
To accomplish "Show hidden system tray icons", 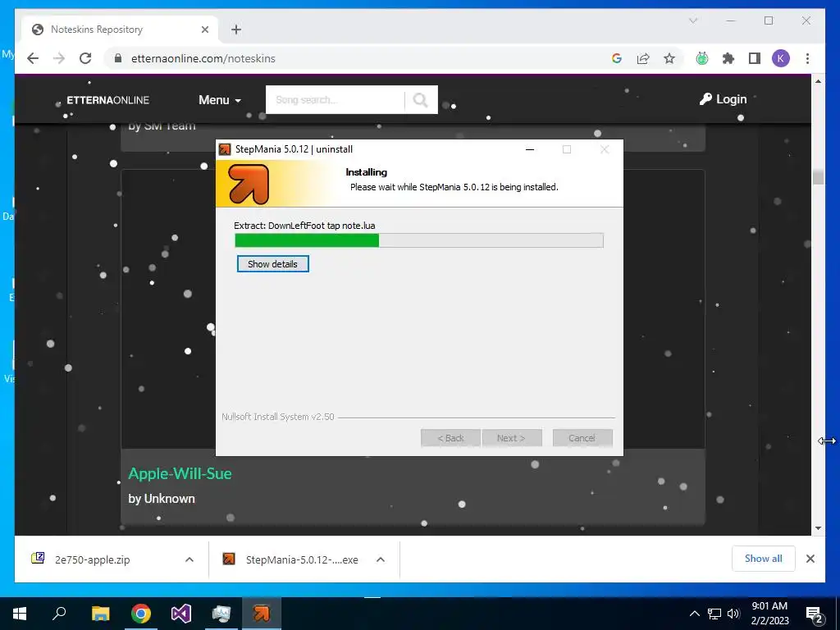I will 694,614.
